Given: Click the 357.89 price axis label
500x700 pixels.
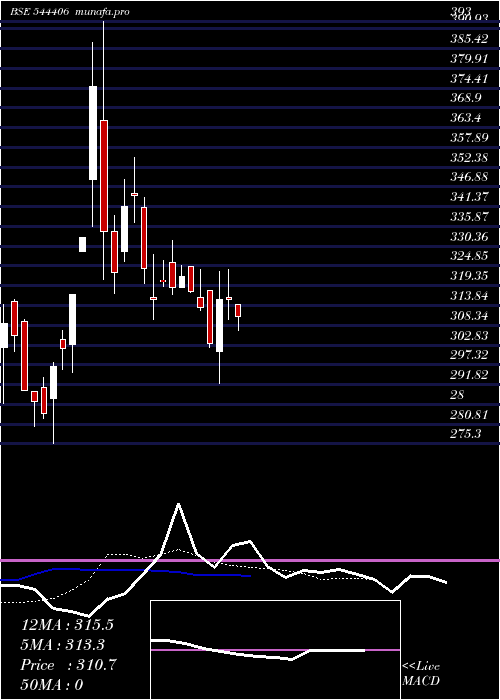Looking at the screenshot, I should point(469,138).
